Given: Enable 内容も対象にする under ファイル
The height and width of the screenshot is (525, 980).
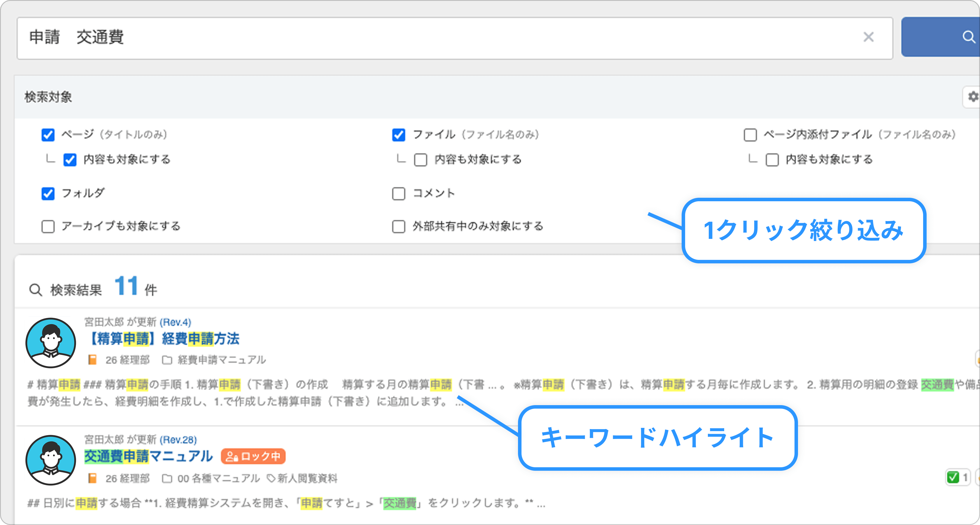Looking at the screenshot, I should [420, 160].
